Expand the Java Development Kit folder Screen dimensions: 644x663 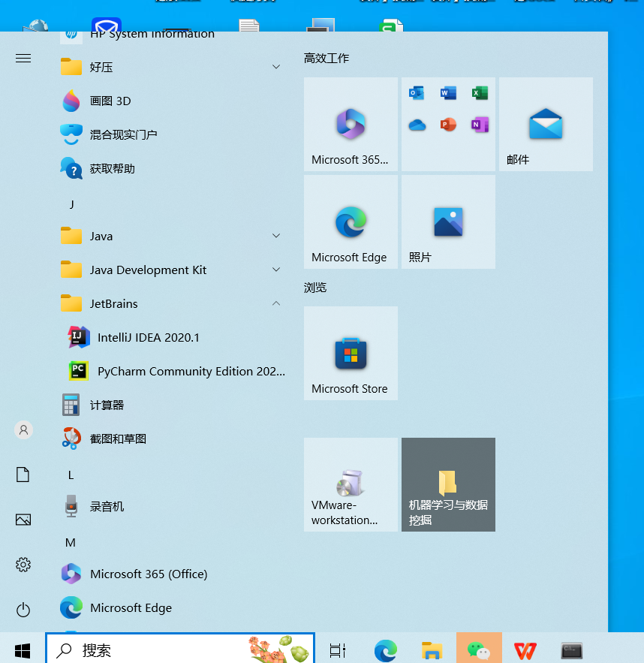click(171, 270)
